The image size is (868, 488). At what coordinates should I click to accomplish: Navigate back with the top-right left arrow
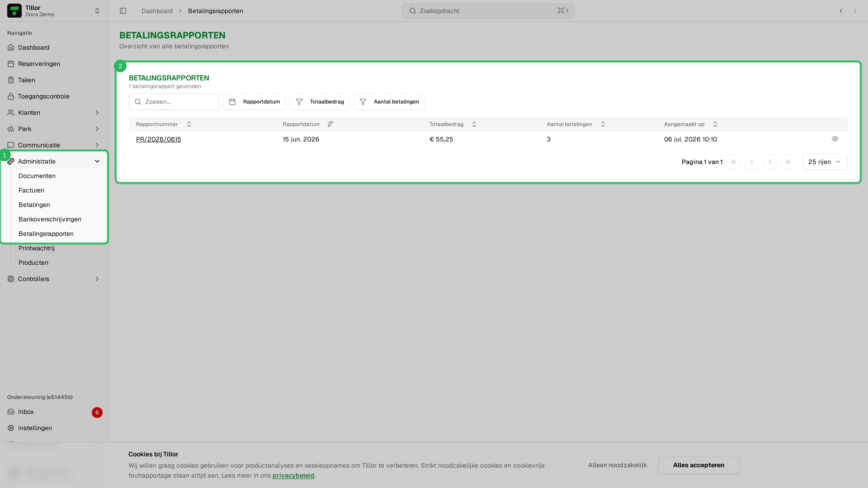tap(841, 11)
